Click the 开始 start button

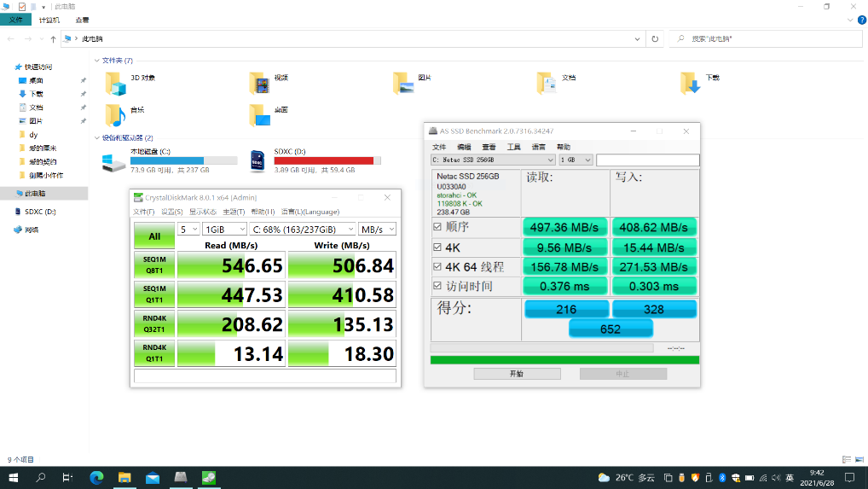tap(517, 374)
